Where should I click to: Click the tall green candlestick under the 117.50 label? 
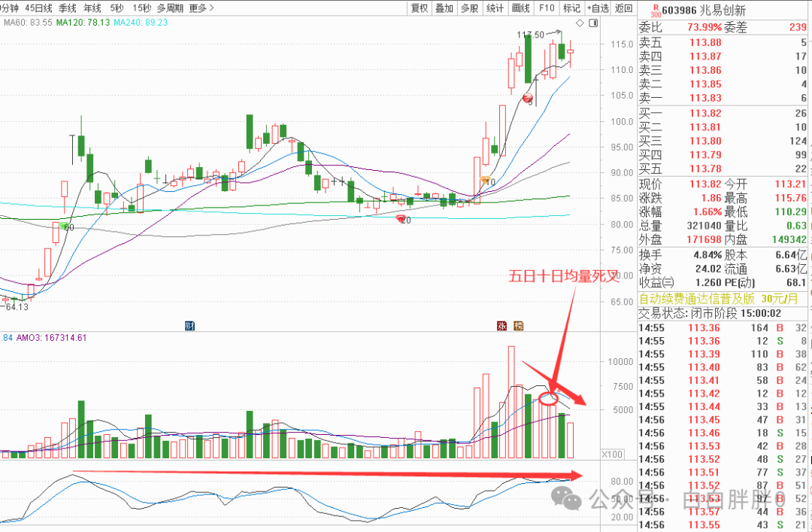click(x=528, y=59)
